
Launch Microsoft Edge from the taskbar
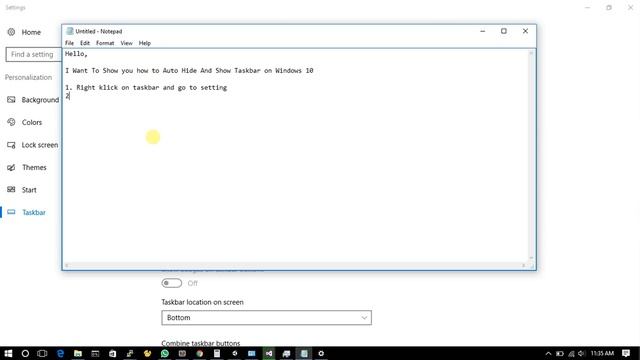click(60, 353)
